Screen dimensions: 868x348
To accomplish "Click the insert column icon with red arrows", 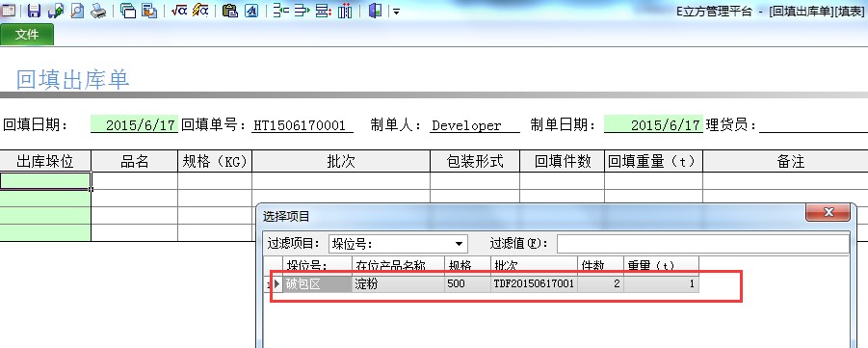I will click(x=345, y=11).
